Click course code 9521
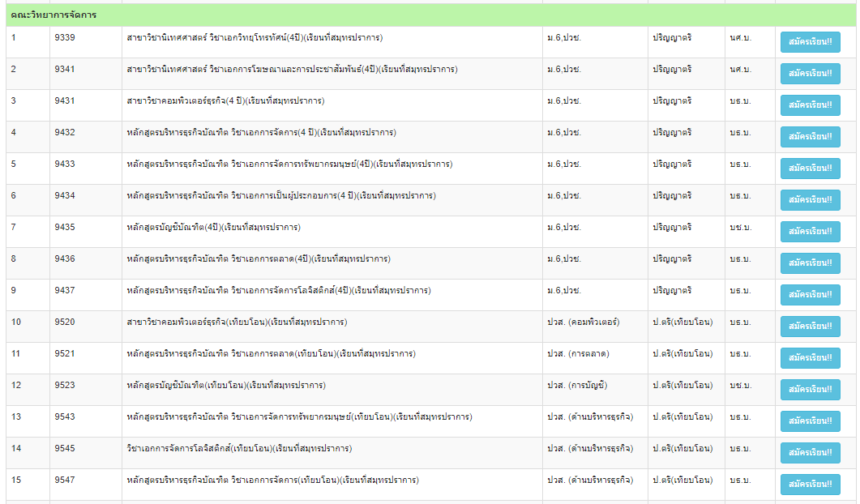The image size is (860, 504). click(65, 354)
